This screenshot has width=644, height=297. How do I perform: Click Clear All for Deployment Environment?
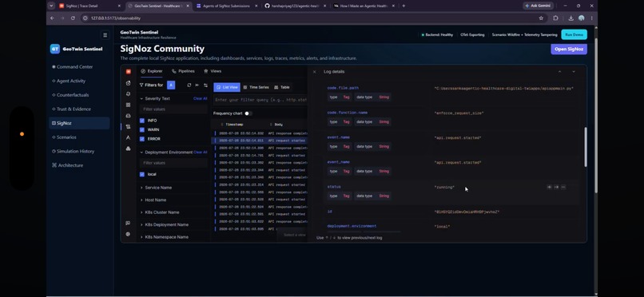coord(200,152)
